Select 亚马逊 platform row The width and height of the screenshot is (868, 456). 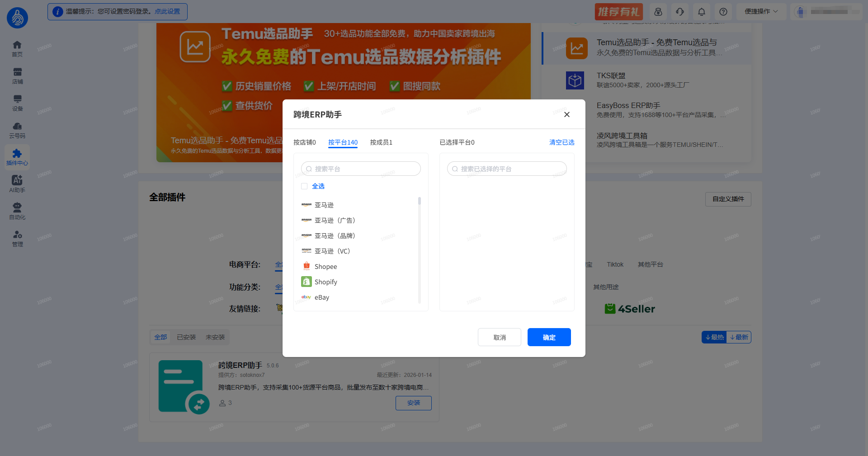click(358, 205)
